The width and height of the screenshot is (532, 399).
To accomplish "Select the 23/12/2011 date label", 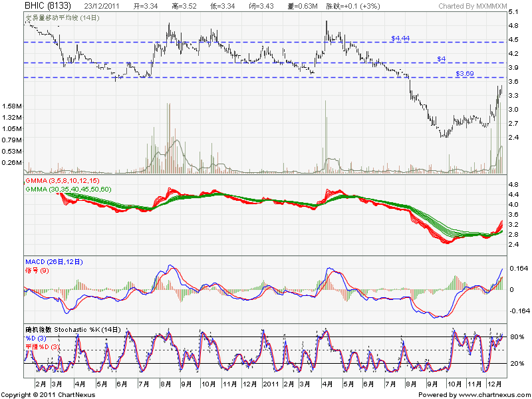I will coord(102,7).
